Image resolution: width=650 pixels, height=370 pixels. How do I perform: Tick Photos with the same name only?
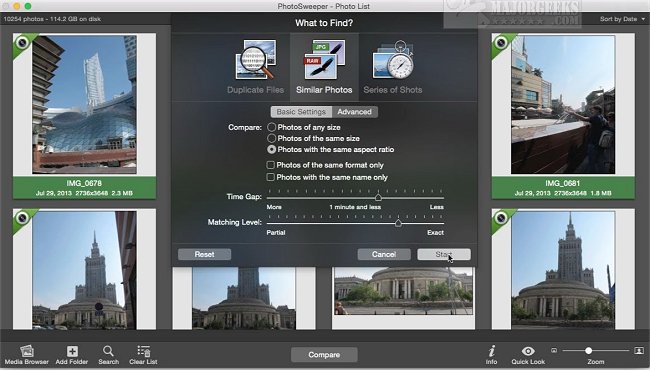coord(271,177)
